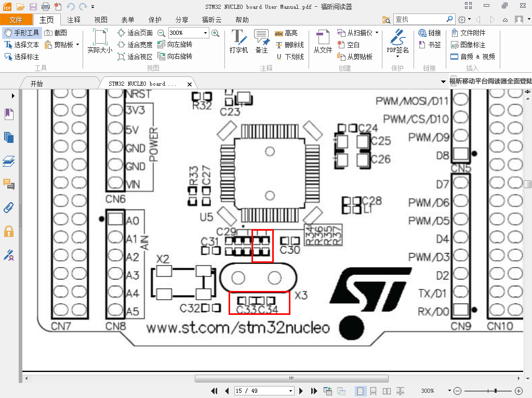
Task: Enable single page view mode
Action: (360, 391)
